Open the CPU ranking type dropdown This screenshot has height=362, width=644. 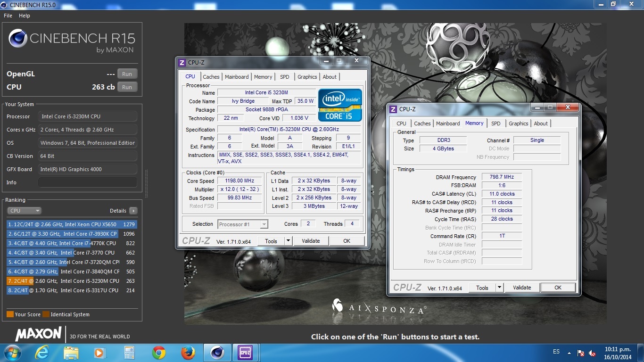point(25,211)
